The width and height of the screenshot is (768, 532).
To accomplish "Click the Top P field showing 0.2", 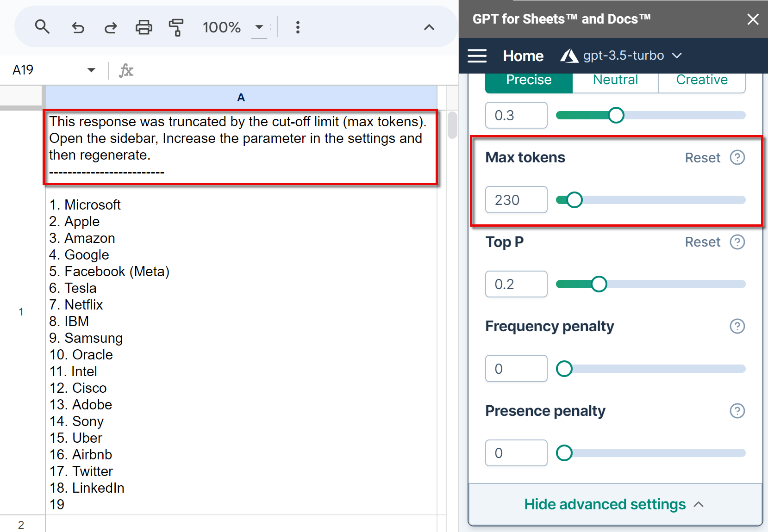I will (x=516, y=284).
